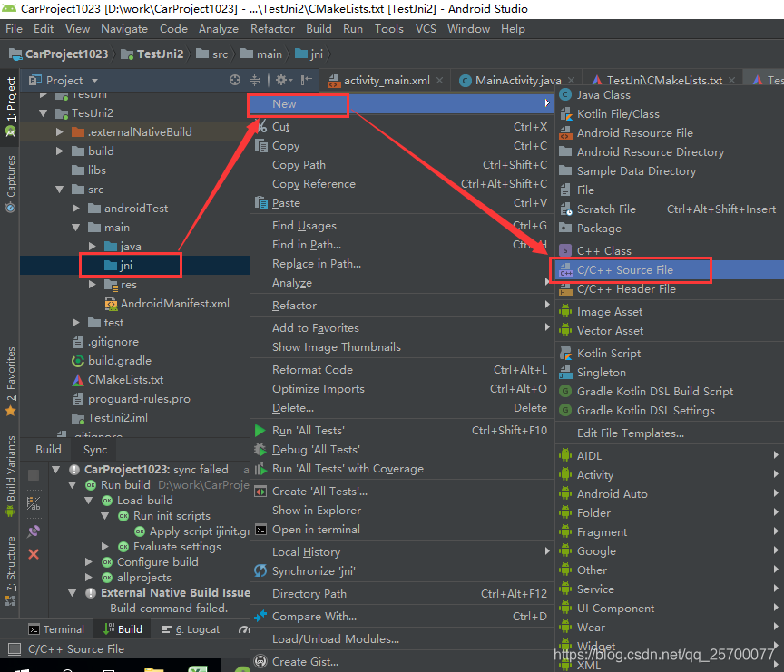Click the collapse all icon in Project panel
The image size is (784, 672).
point(254,80)
